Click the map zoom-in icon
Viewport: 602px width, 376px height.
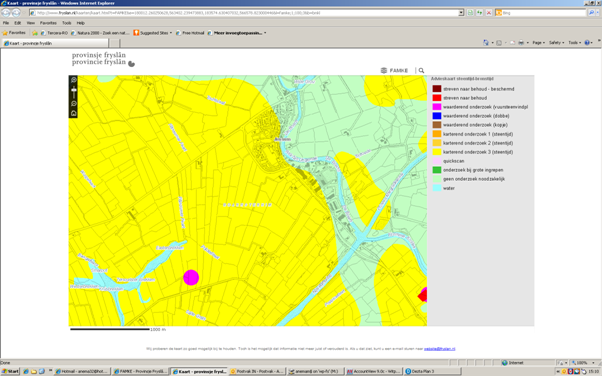coord(74,80)
